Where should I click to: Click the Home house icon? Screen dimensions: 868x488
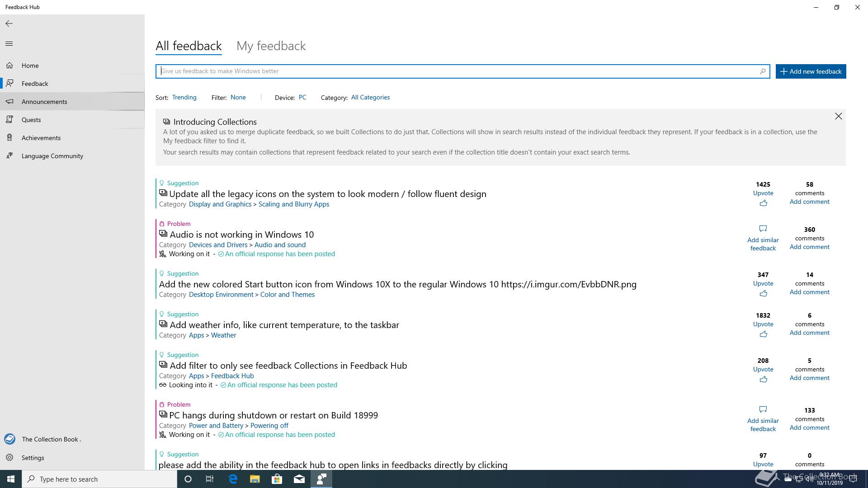(x=9, y=66)
